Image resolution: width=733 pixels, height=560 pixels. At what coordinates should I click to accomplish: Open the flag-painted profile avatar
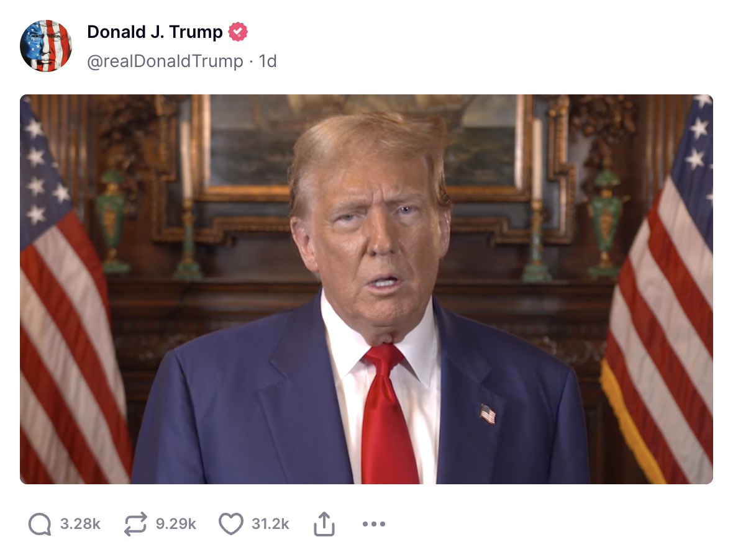[x=46, y=46]
